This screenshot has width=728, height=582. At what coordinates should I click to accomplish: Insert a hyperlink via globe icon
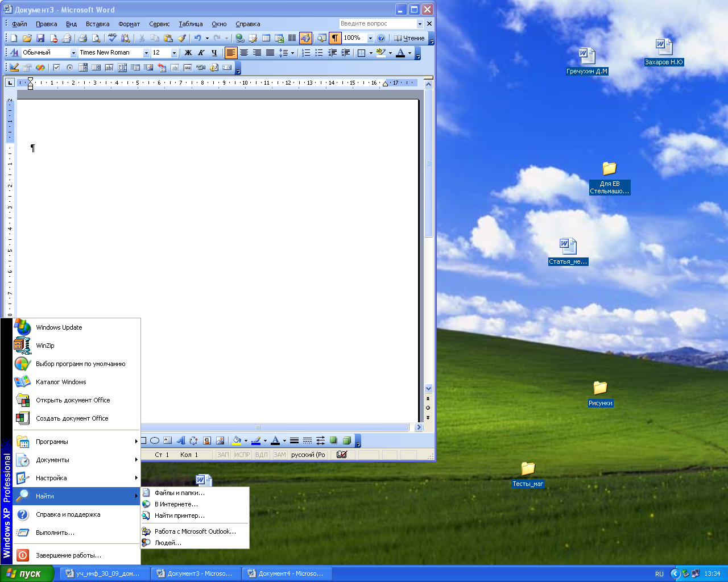[x=239, y=38]
